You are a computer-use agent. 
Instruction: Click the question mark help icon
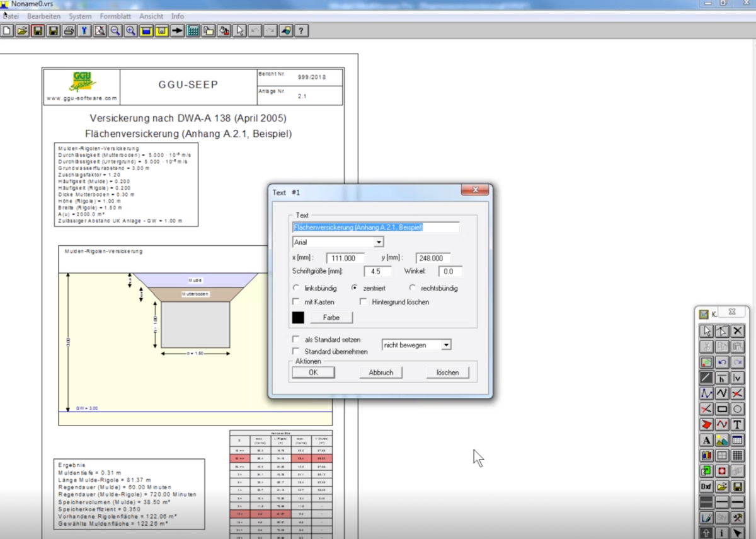(x=302, y=31)
